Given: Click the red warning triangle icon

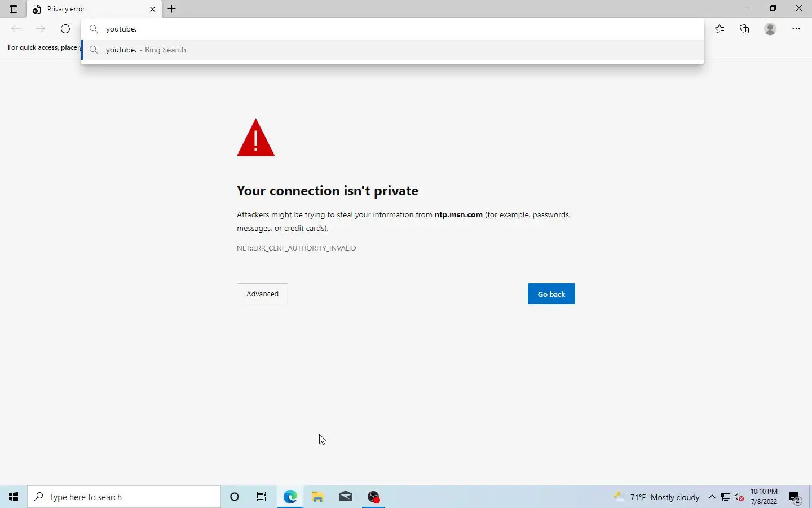Looking at the screenshot, I should [256, 137].
